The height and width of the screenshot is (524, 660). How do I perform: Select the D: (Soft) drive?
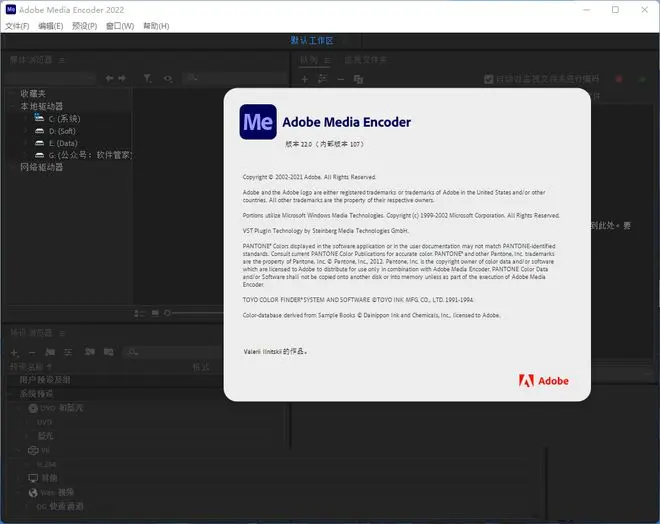(x=62, y=131)
